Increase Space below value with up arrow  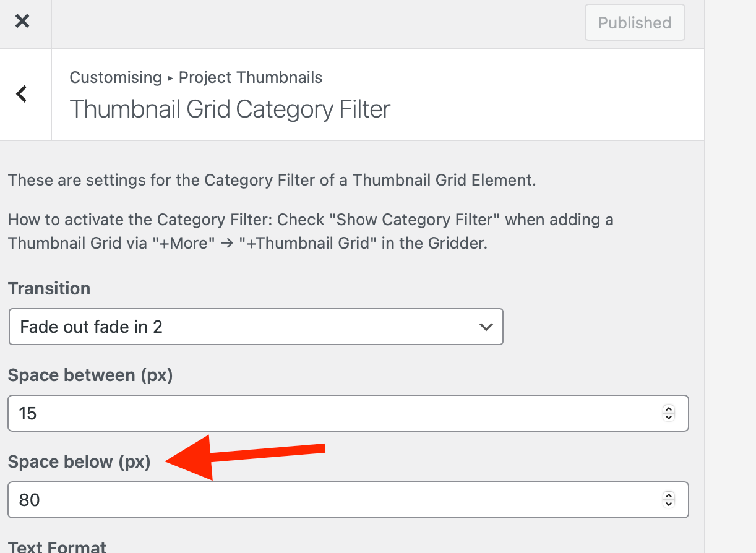point(669,496)
